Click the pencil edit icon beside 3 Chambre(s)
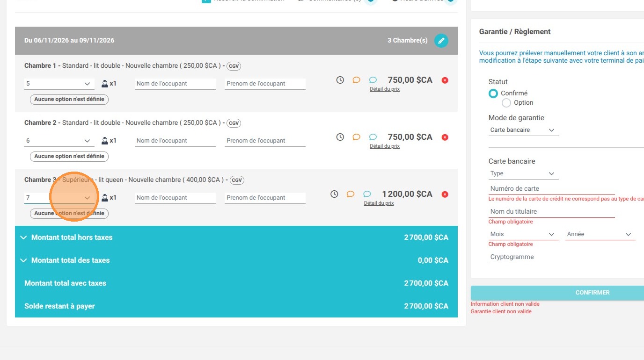The height and width of the screenshot is (360, 644). [441, 41]
